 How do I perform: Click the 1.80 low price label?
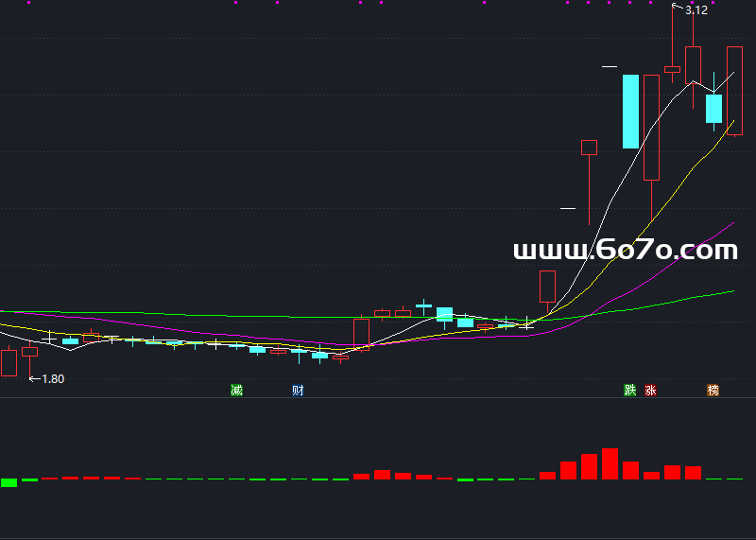[x=53, y=379]
